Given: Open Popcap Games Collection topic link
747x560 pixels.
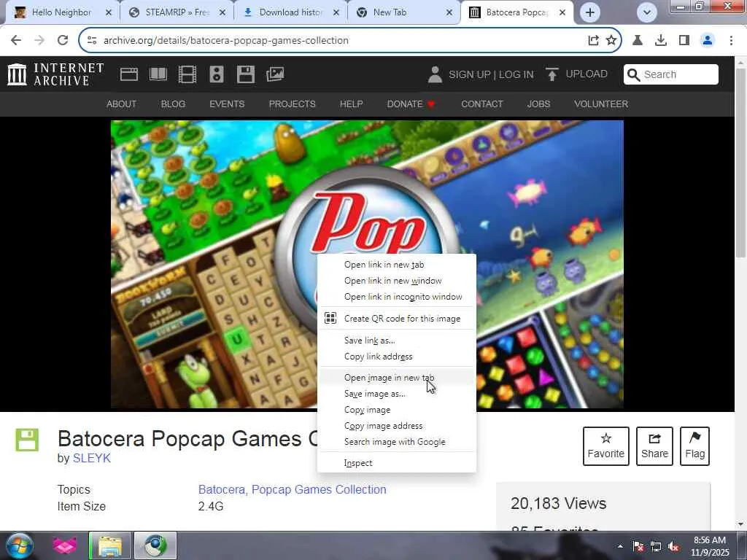Looking at the screenshot, I should coord(319,489).
